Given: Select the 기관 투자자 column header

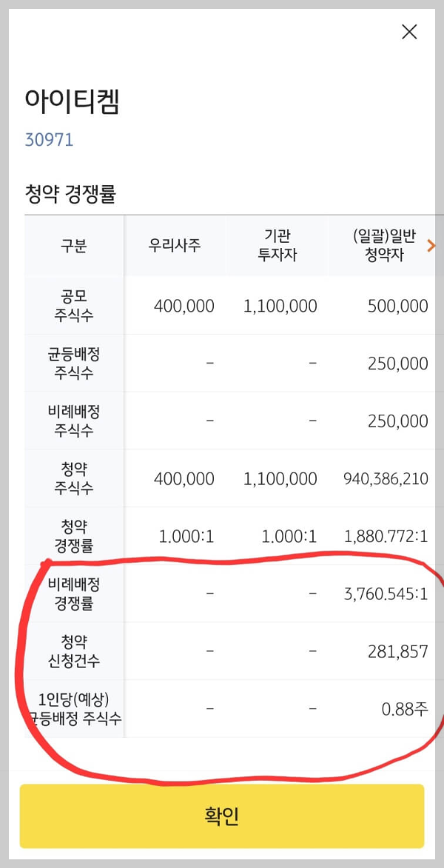Looking at the screenshot, I should (279, 245).
